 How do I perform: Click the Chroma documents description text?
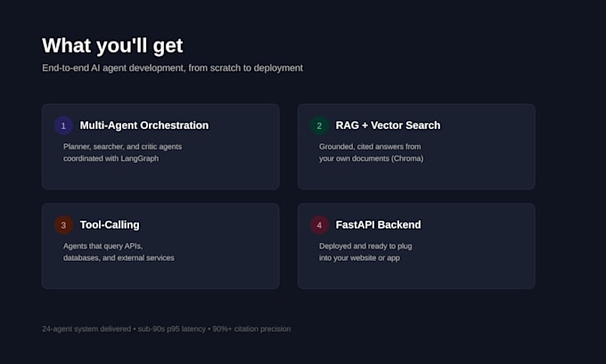click(371, 152)
